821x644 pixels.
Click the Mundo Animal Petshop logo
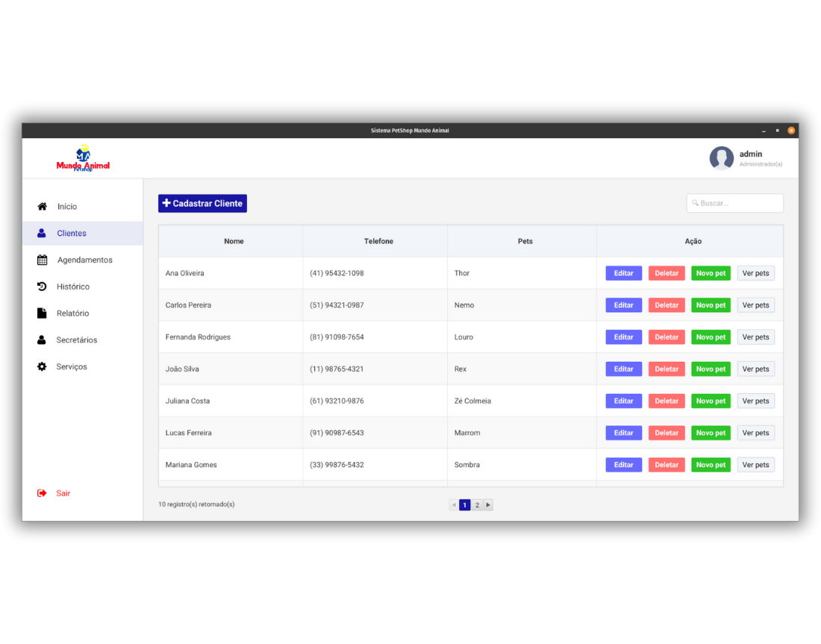tap(83, 159)
